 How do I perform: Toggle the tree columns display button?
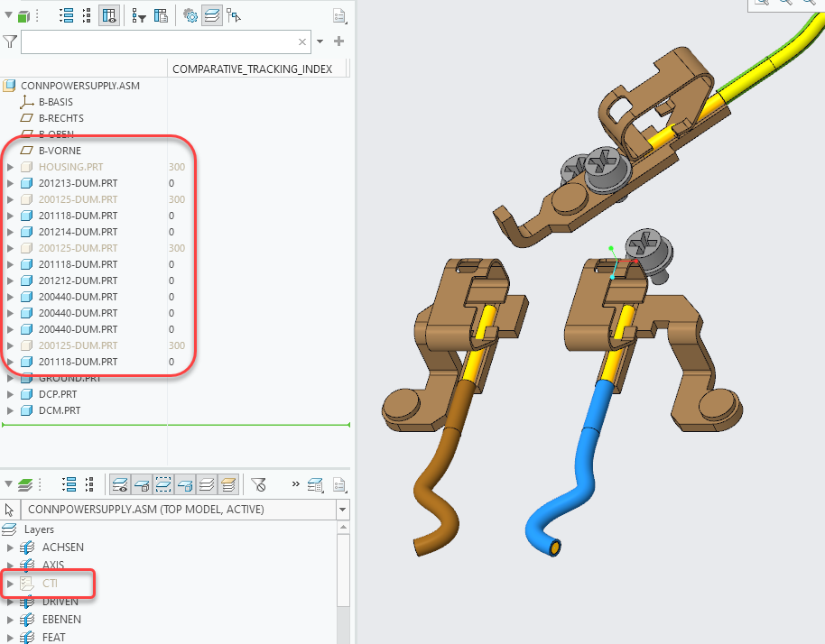(109, 15)
